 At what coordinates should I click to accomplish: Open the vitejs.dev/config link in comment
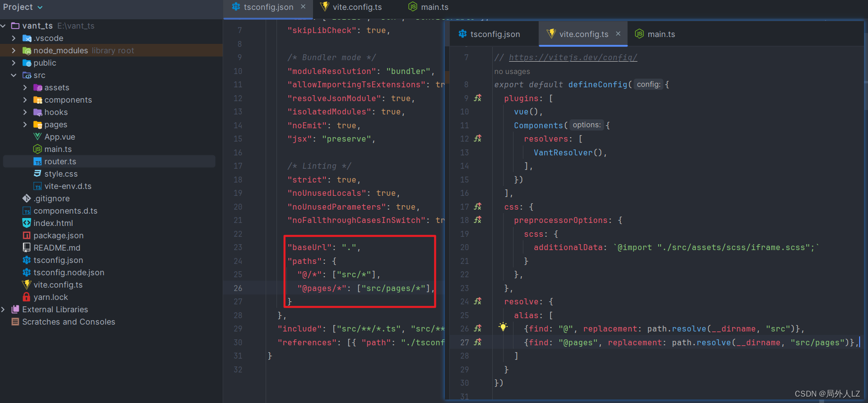tap(573, 57)
